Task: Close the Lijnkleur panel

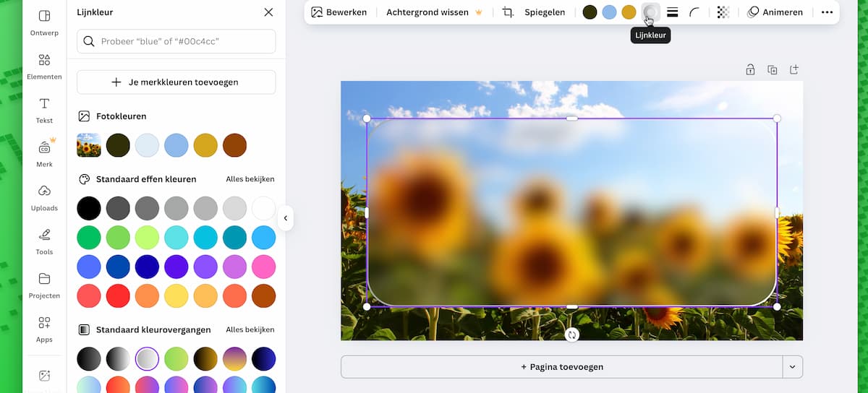Action: click(x=268, y=12)
